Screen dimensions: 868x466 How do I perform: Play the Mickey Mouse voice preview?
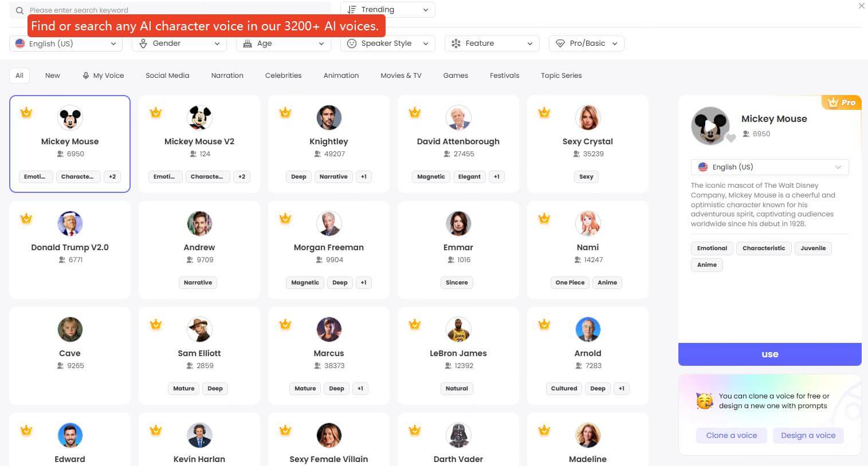[710, 125]
